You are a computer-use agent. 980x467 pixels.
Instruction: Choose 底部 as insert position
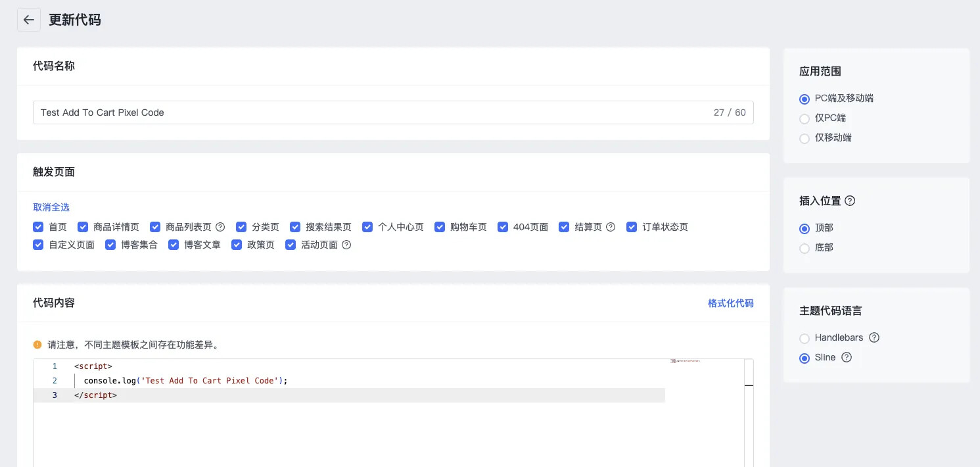click(805, 248)
